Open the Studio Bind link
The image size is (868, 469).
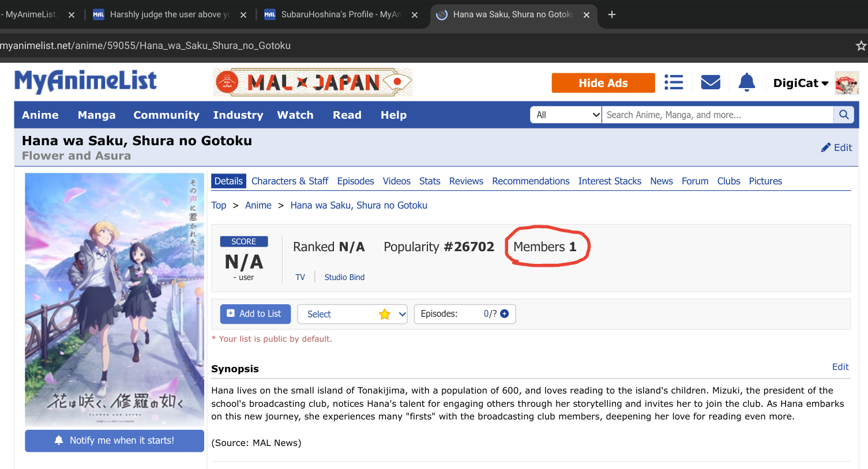[344, 277]
